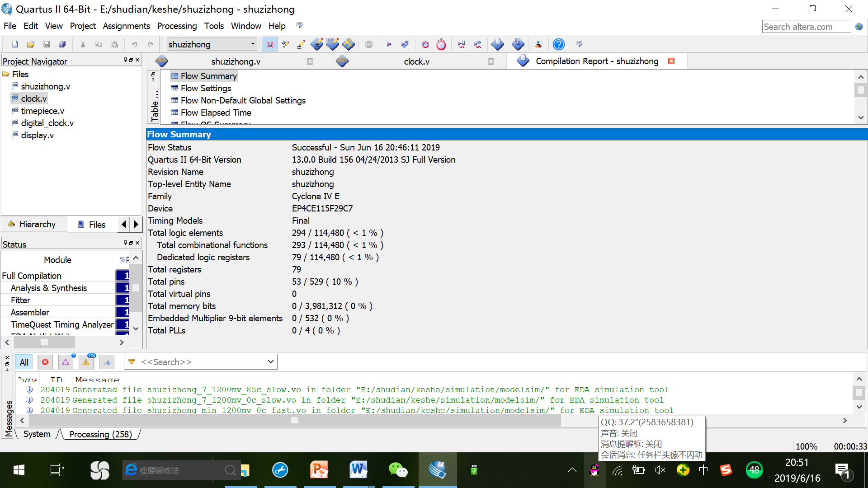Open timepiece.v in the file list
The height and width of the screenshot is (488, 868).
click(42, 111)
